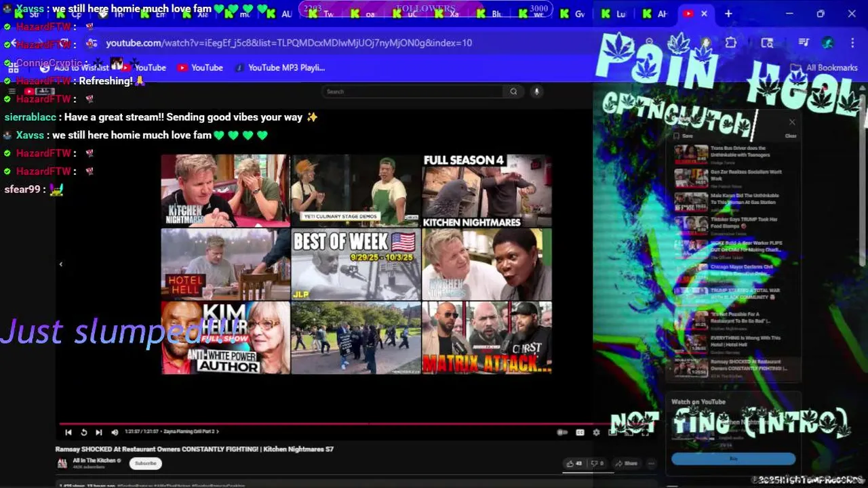Click the YouTube search magnifier button
This screenshot has height=488, width=868.
point(513,91)
